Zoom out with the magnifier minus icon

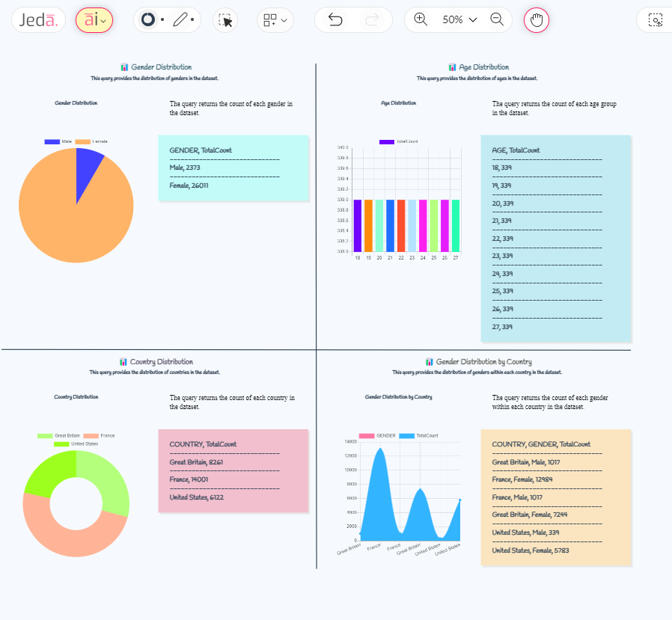(x=497, y=20)
